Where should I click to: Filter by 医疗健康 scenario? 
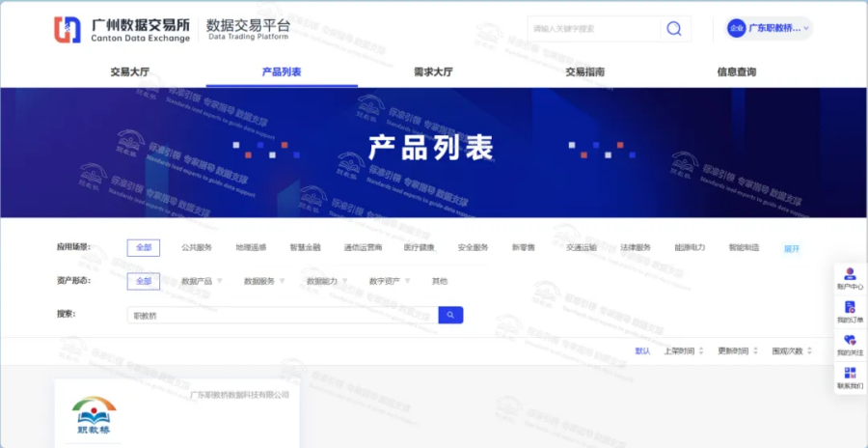pos(420,248)
